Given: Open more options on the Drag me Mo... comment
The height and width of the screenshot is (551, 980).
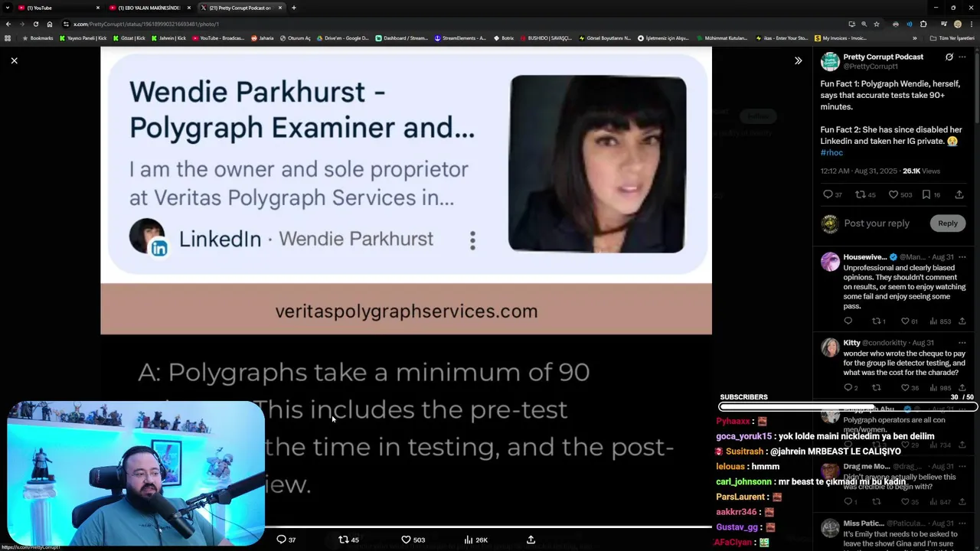Looking at the screenshot, I should click(962, 467).
